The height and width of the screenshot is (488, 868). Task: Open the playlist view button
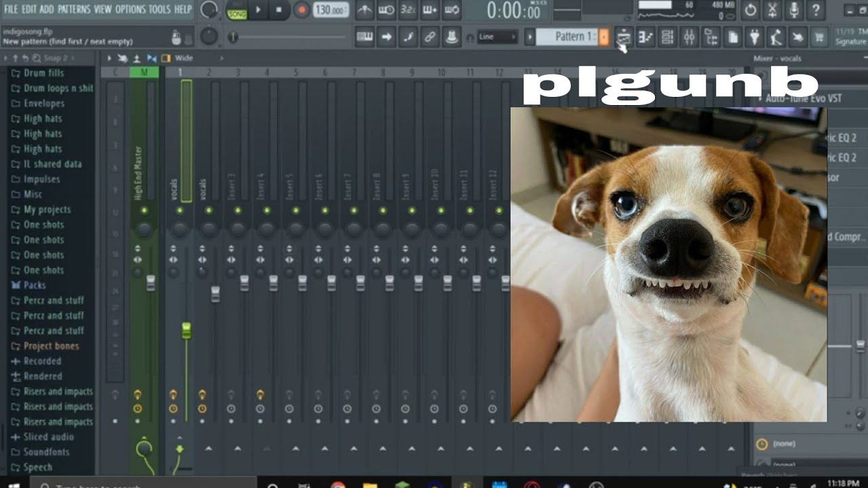pos(624,37)
